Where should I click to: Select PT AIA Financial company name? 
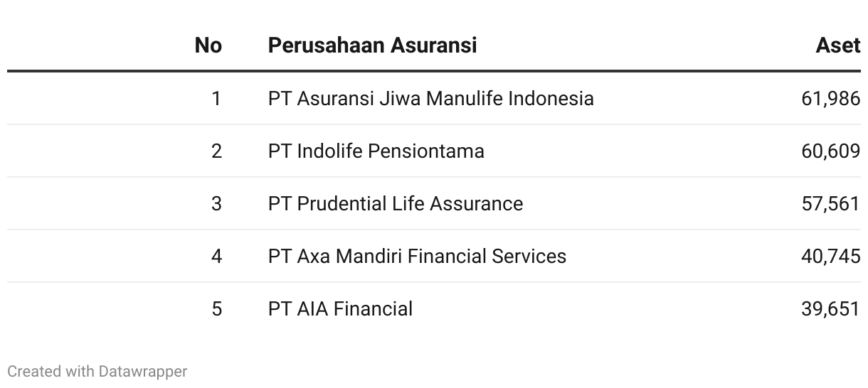(340, 308)
